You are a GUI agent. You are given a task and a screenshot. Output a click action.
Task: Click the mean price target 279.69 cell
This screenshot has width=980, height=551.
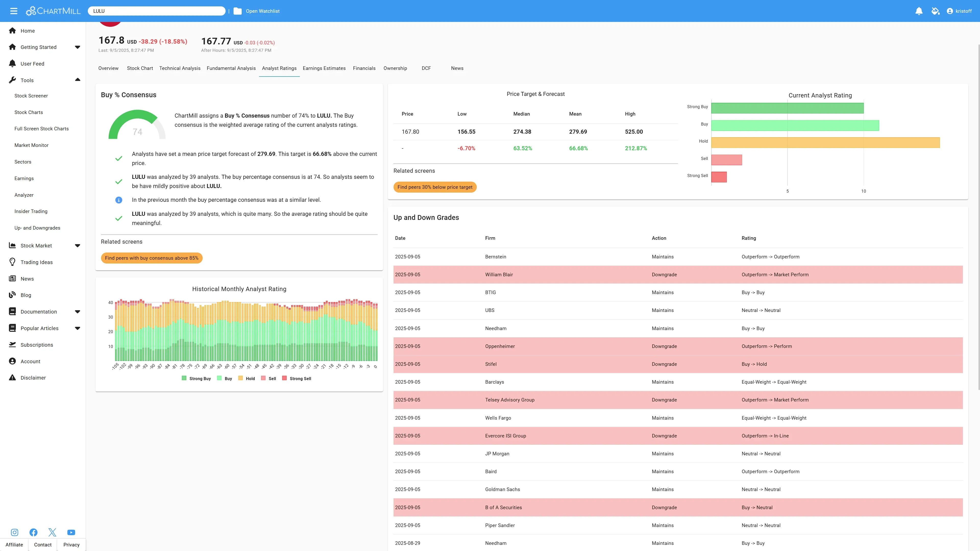point(578,132)
